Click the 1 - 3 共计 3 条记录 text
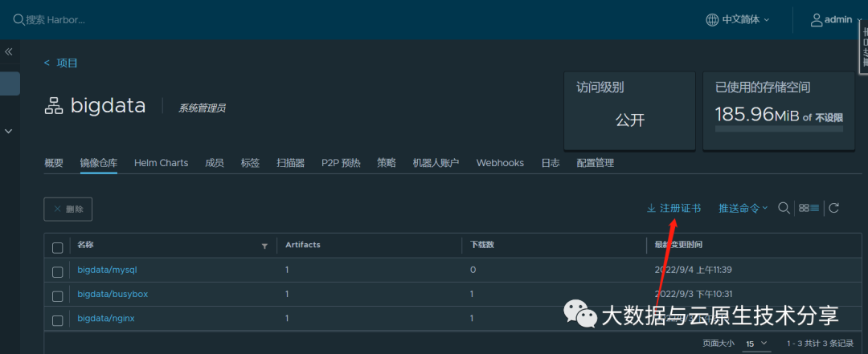Image resolution: width=868 pixels, height=354 pixels. (x=821, y=344)
